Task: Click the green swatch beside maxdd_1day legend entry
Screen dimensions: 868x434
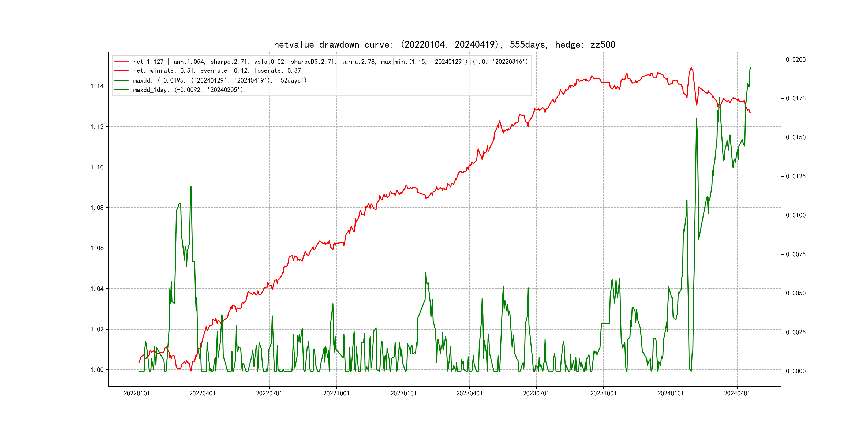Action: tap(121, 90)
